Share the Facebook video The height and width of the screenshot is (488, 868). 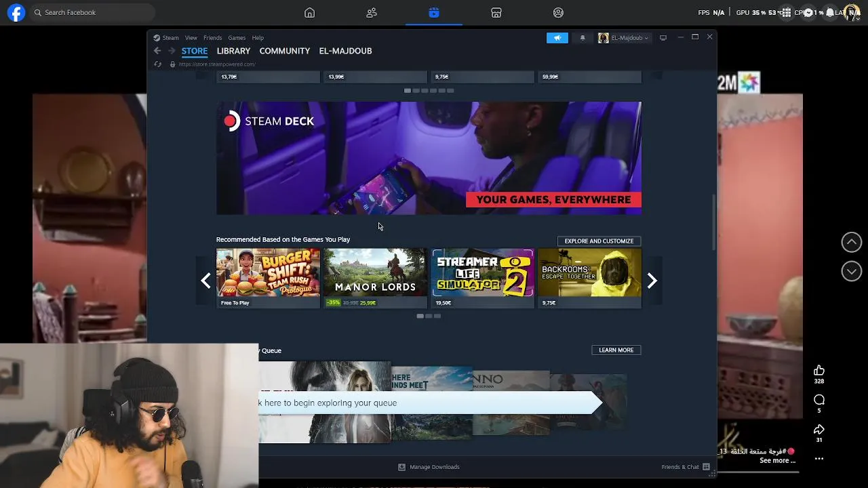[819, 430]
